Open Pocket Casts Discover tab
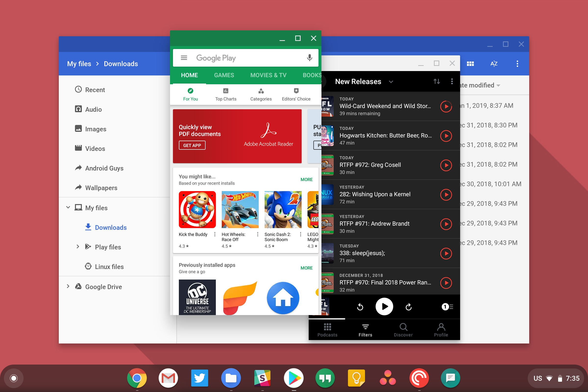The height and width of the screenshot is (392, 588). (x=403, y=330)
